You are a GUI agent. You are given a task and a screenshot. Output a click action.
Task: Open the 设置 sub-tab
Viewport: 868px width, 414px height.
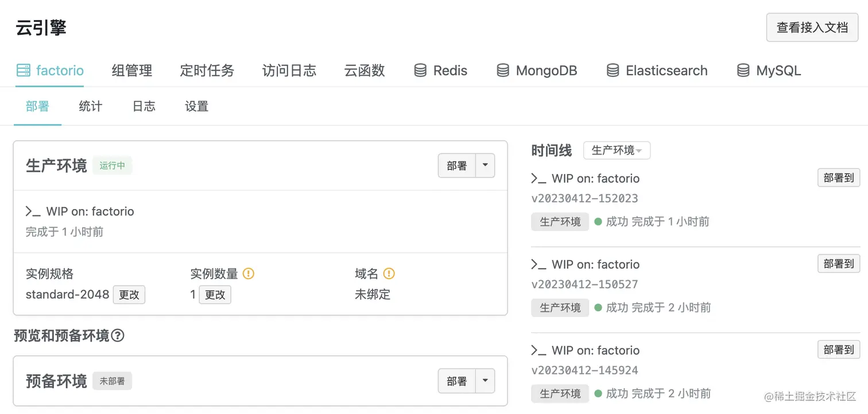(x=196, y=106)
